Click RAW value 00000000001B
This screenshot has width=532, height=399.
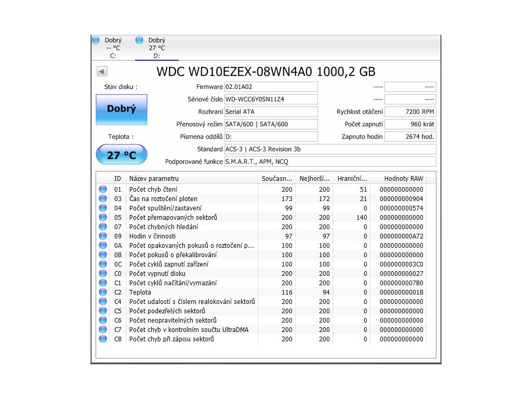tap(402, 292)
